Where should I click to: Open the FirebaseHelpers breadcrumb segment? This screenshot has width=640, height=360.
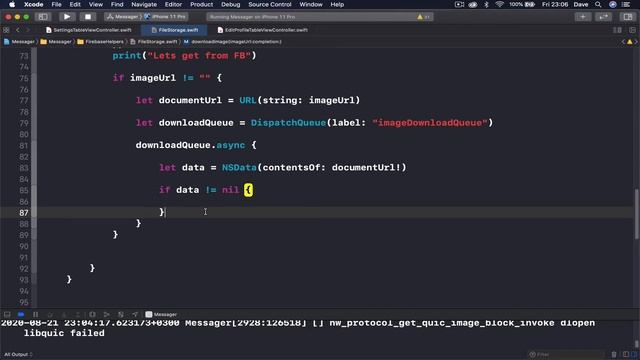(100, 42)
